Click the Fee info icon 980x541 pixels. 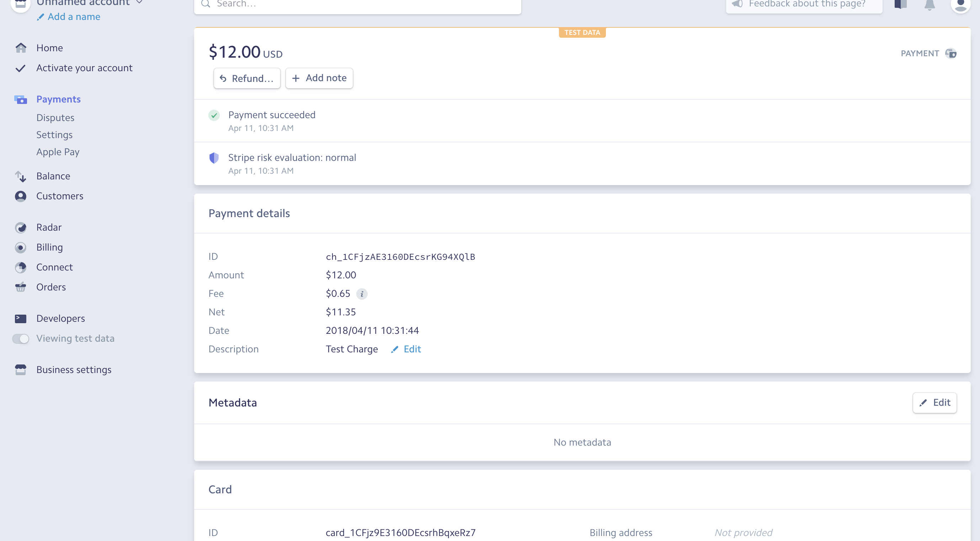(x=362, y=294)
